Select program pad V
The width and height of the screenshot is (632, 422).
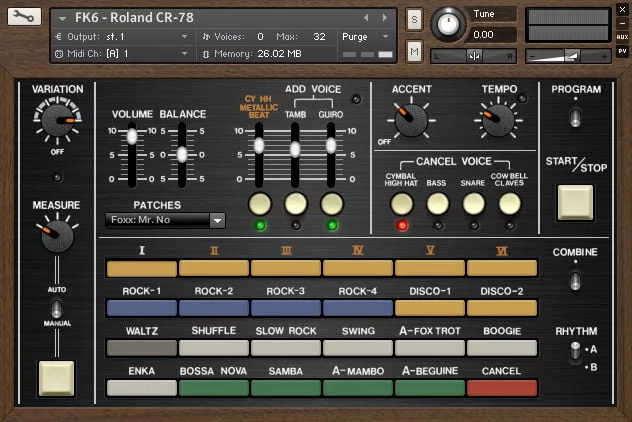coord(430,268)
